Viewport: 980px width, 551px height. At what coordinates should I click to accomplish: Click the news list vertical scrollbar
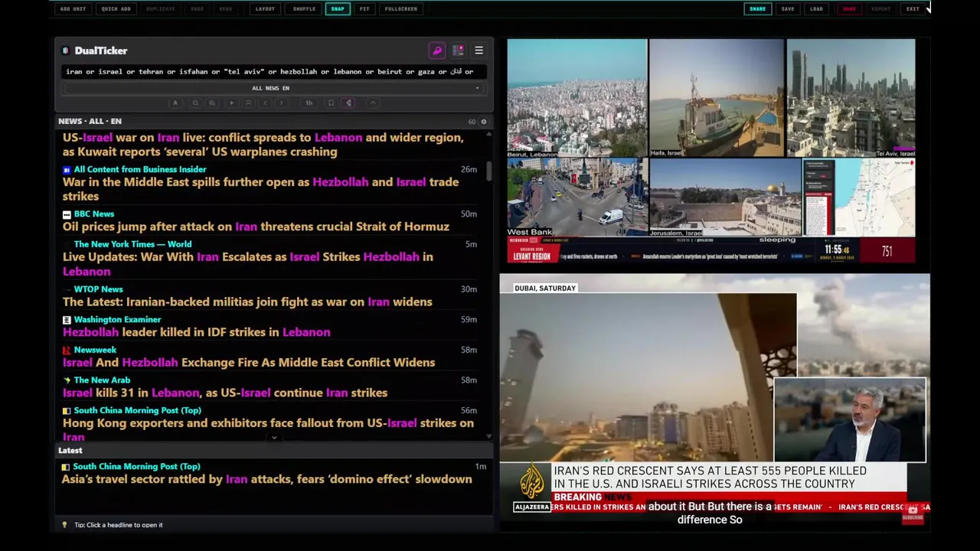[x=489, y=171]
